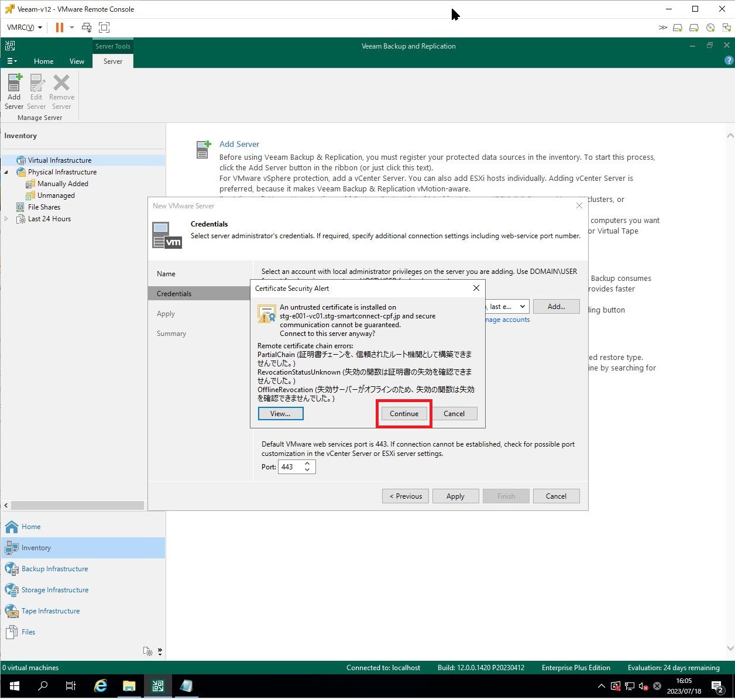Open Home navigation view
The height and width of the screenshot is (700, 735).
coord(83,527)
